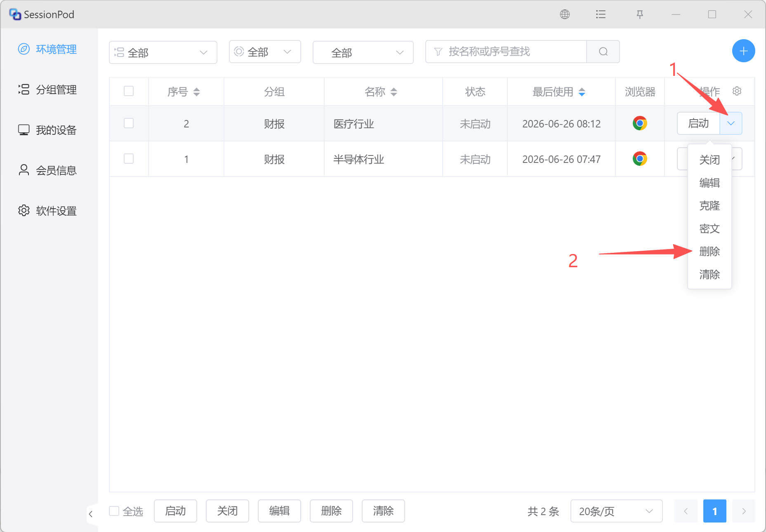Image resolution: width=766 pixels, height=532 pixels.
Task: Click the search magnifier icon
Action: [x=603, y=52]
